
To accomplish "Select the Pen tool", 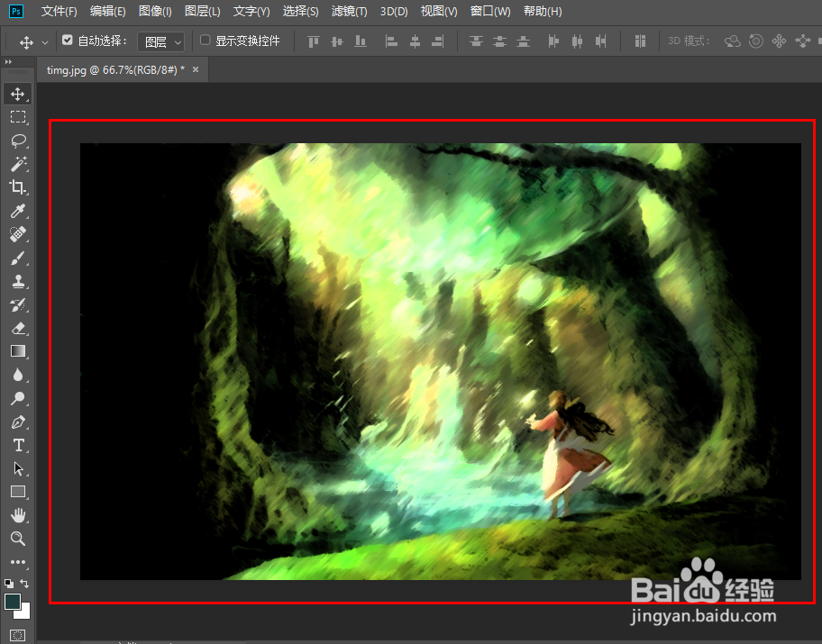I will pyautogui.click(x=18, y=422).
